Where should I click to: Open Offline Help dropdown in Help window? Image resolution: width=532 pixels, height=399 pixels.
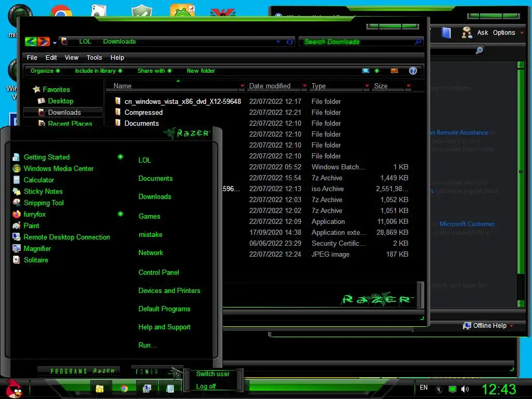488,326
